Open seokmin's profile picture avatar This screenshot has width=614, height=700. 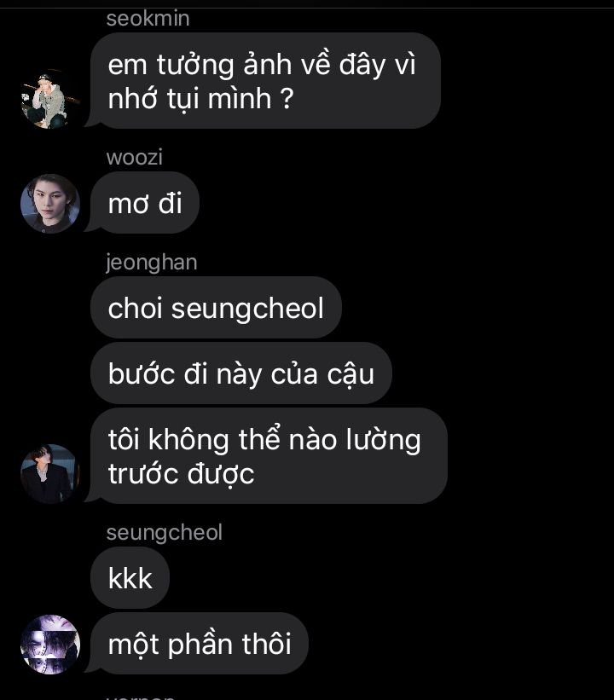click(50, 99)
